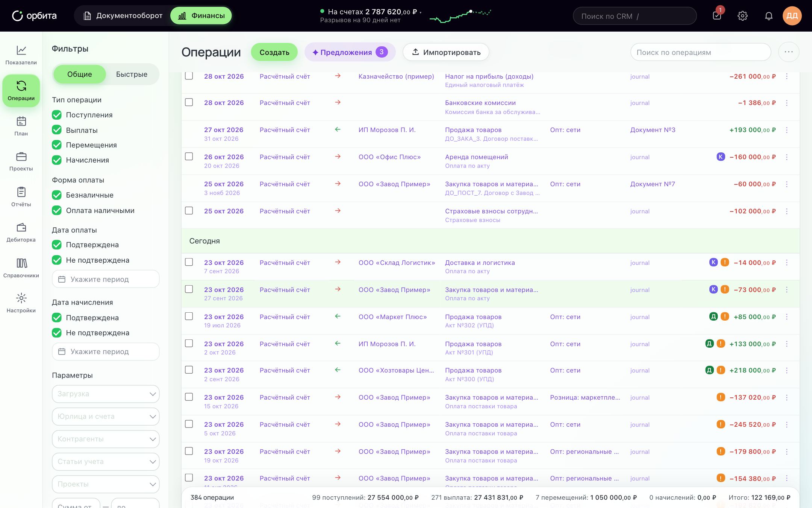Screen dimensions: 812x508
Task: Open row menu for ООО «Офис Плюс» operation
Action: (787, 157)
